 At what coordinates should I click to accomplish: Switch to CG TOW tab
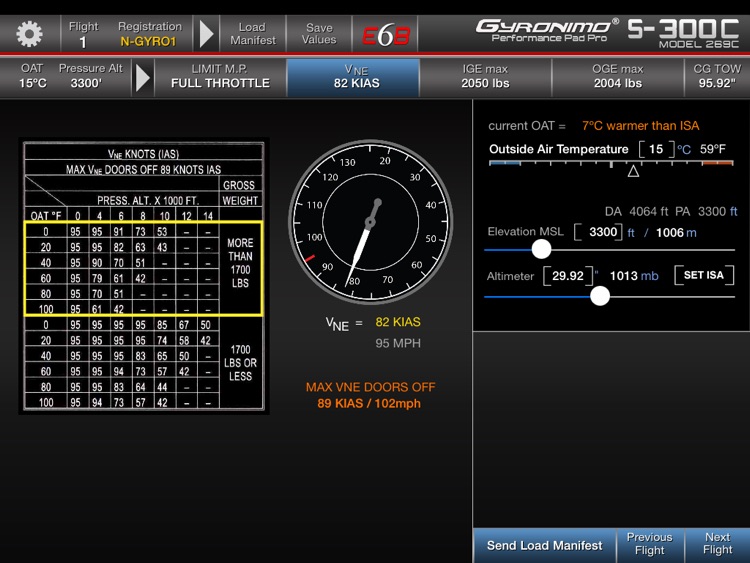717,77
